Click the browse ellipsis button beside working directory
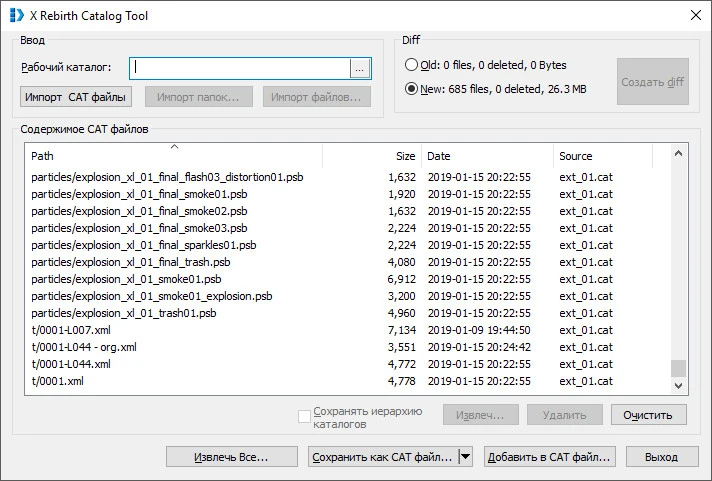The image size is (712, 481). [x=360, y=68]
